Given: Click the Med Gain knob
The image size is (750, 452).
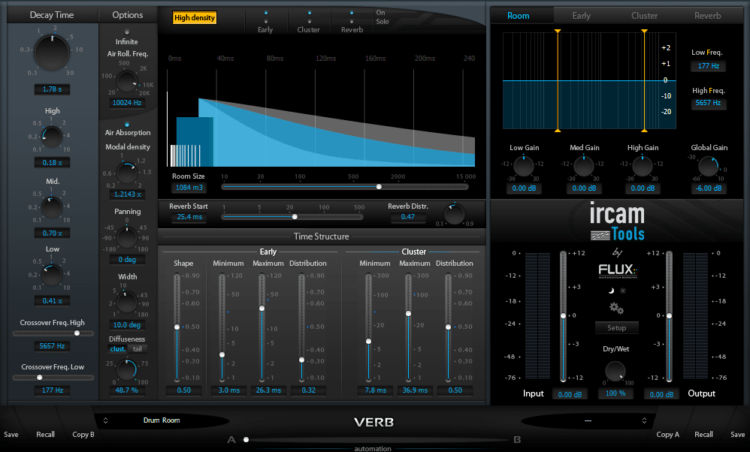Looking at the screenshot, I should 584,166.
